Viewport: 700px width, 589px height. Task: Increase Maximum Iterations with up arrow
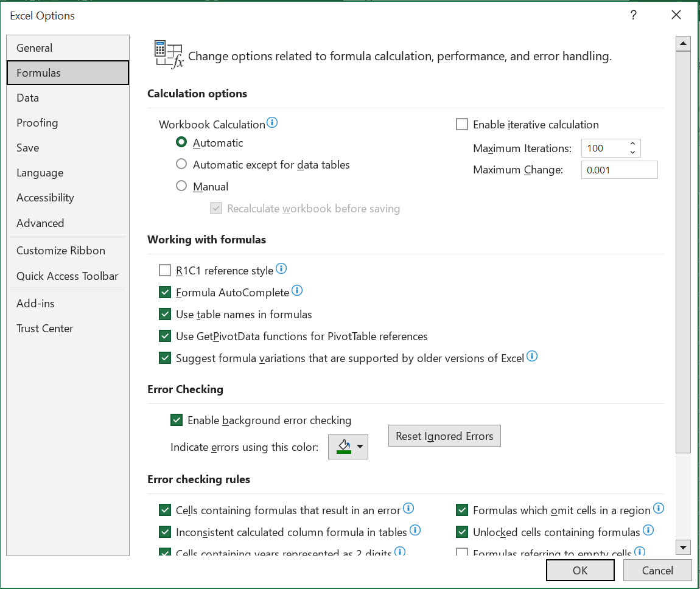click(633, 144)
